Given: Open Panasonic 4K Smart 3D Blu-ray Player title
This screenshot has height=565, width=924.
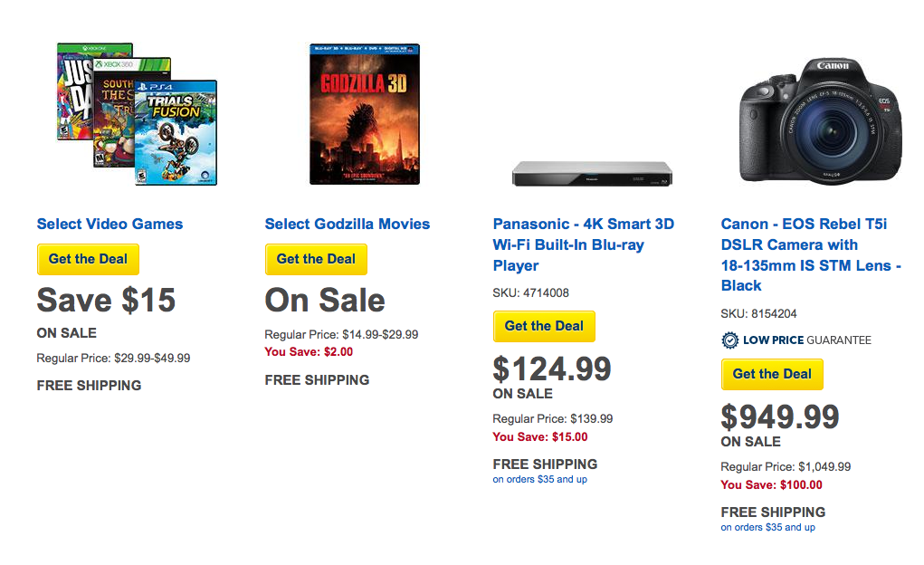Looking at the screenshot, I should pyautogui.click(x=584, y=244).
